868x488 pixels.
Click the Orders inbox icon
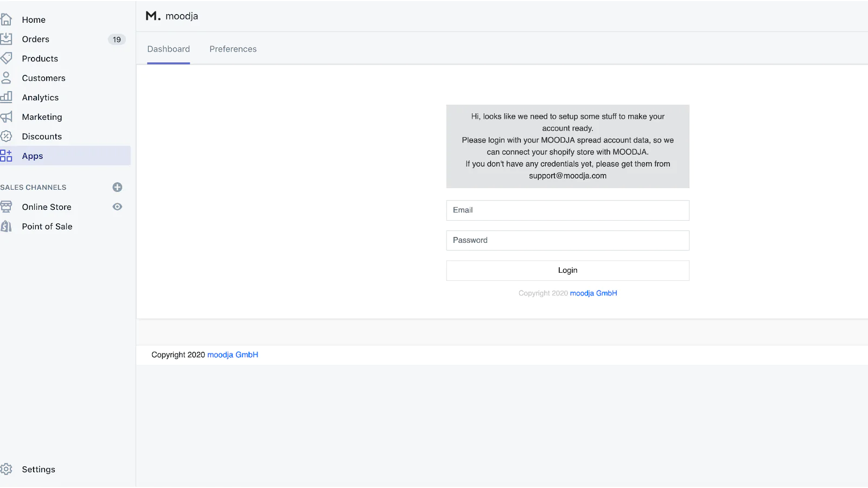[6, 39]
